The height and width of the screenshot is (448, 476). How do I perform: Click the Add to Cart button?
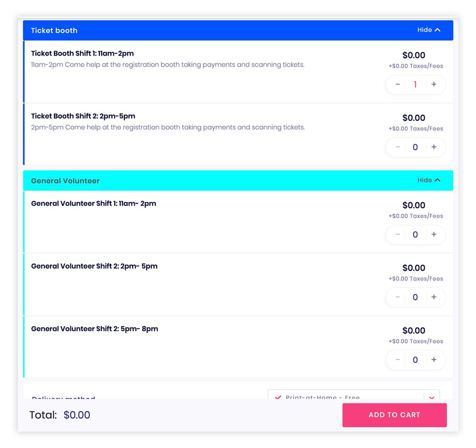click(x=394, y=415)
